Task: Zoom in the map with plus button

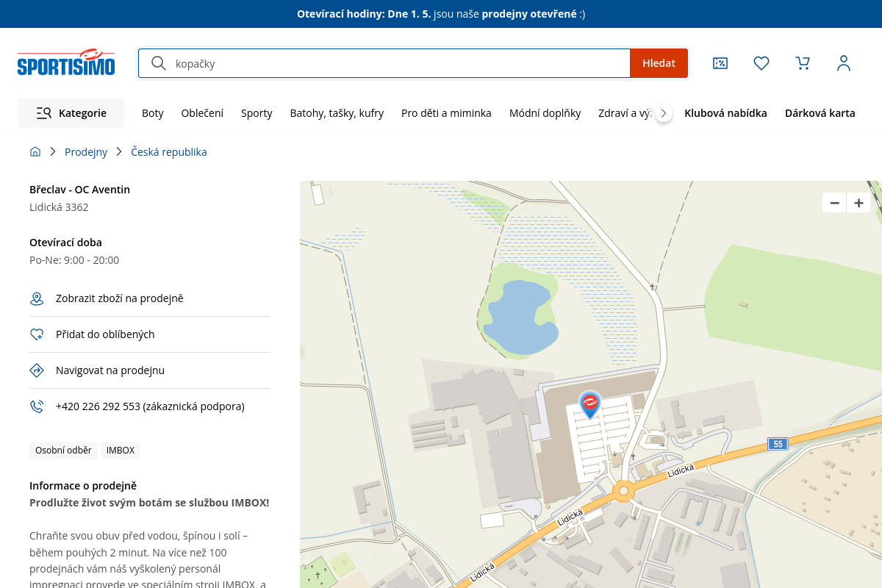Action: pos(858,203)
